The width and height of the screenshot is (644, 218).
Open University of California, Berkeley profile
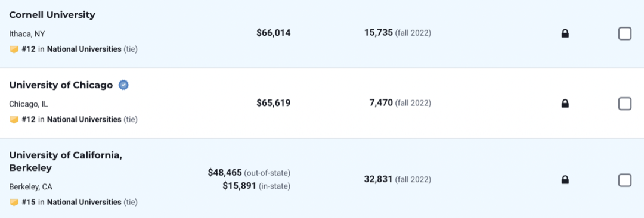66,162
